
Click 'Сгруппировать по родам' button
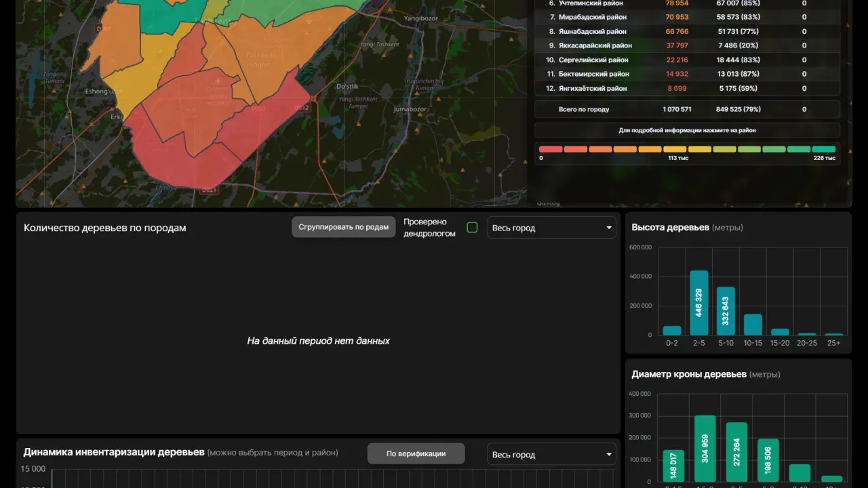[344, 227]
